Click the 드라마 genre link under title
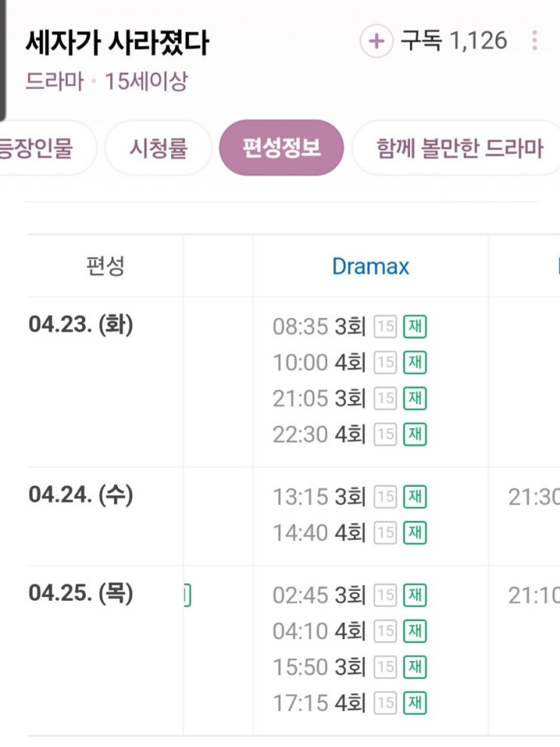The width and height of the screenshot is (560, 747). coord(54,81)
